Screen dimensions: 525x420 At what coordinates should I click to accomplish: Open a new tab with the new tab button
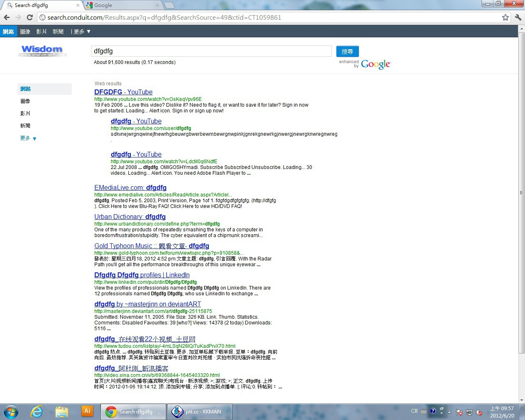click(169, 5)
